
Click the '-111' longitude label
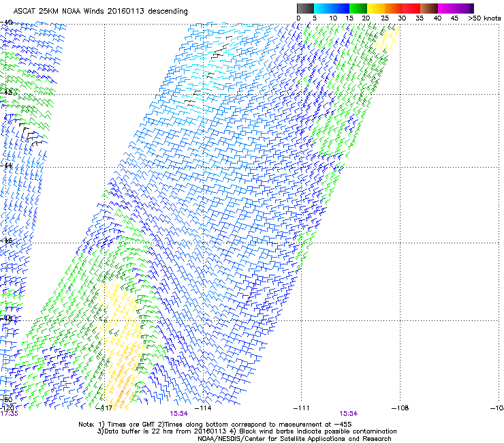301,408
